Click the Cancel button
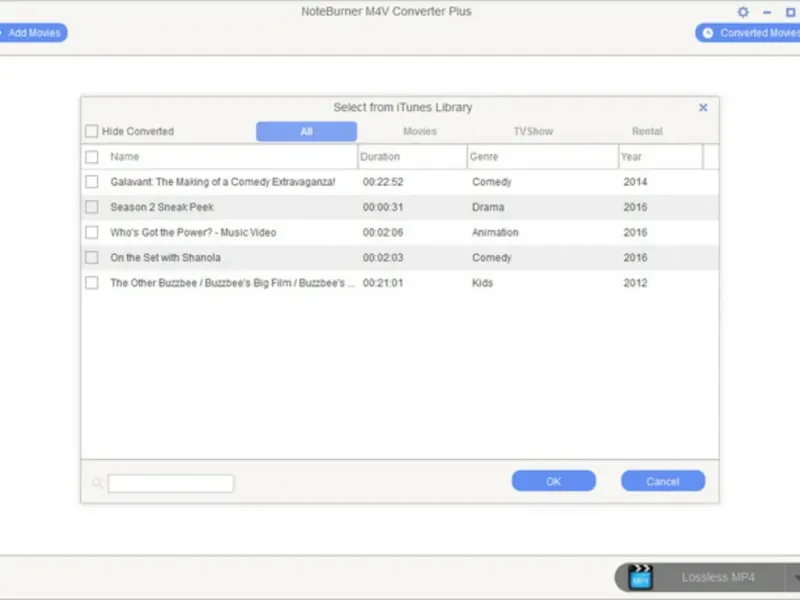The width and height of the screenshot is (800, 600). (x=663, y=481)
